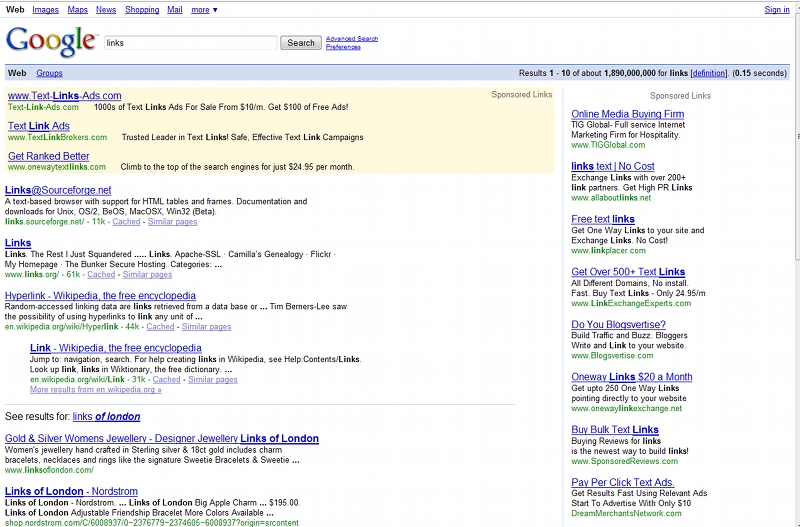Click the Sign in link
800x527 pixels.
pyautogui.click(x=777, y=10)
